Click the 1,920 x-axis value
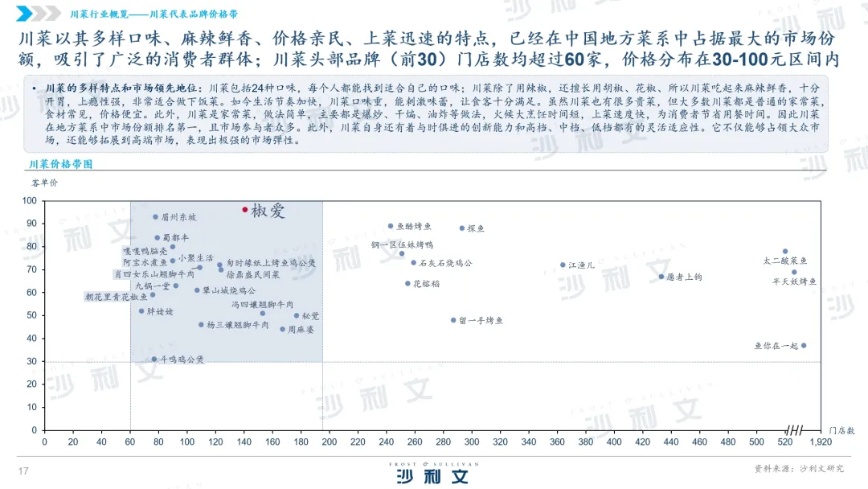The height and width of the screenshot is (489, 868). point(821,442)
